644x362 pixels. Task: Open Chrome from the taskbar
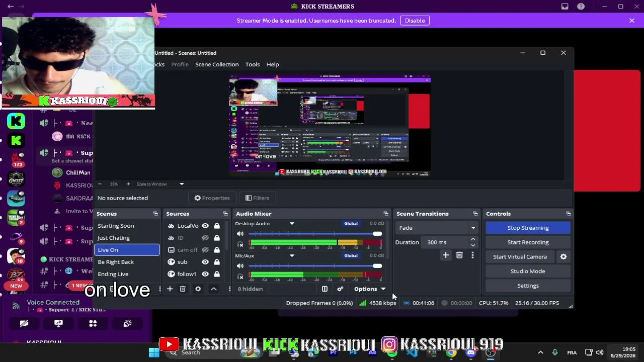click(451, 352)
